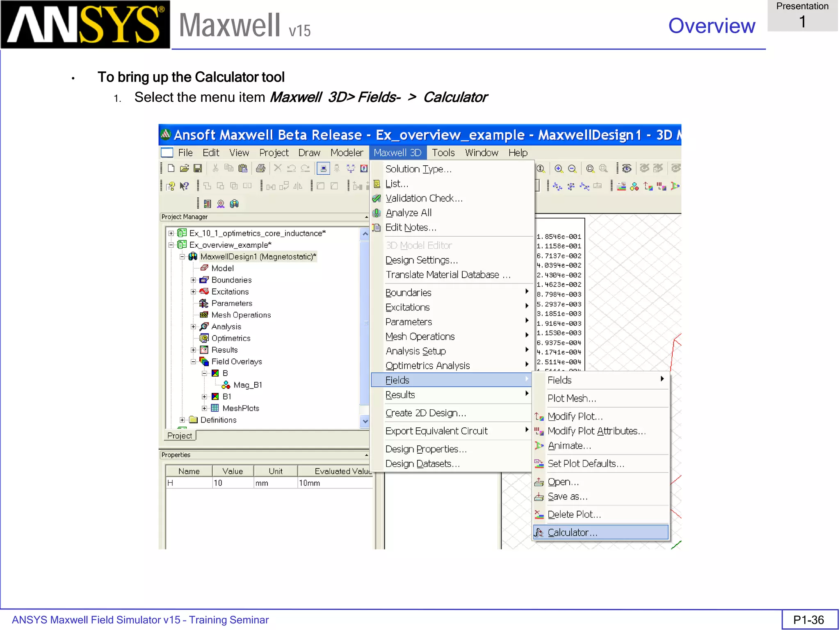Click the Unit column header in Properties
This screenshot has height=630, width=840.
(x=276, y=471)
